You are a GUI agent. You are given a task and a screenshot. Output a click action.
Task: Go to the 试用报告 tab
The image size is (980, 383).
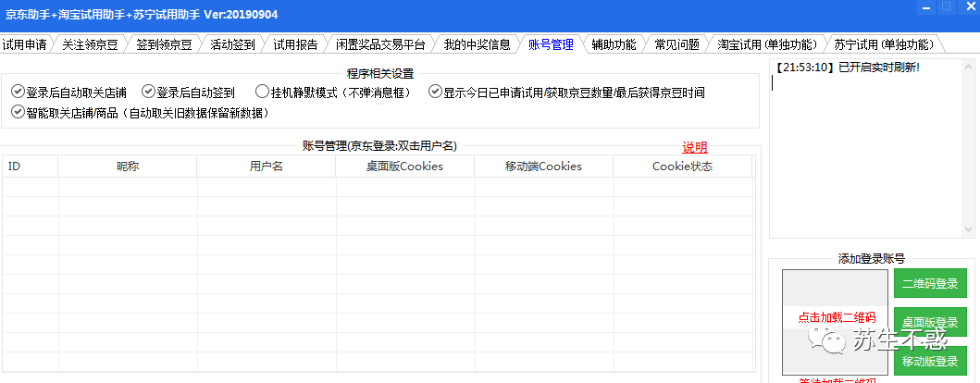[295, 44]
